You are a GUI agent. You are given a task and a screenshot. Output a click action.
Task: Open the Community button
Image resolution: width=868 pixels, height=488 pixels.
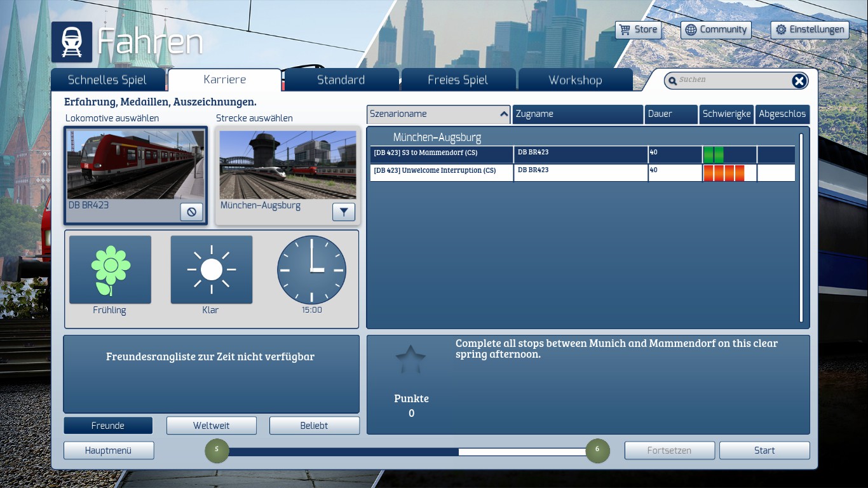[716, 30]
